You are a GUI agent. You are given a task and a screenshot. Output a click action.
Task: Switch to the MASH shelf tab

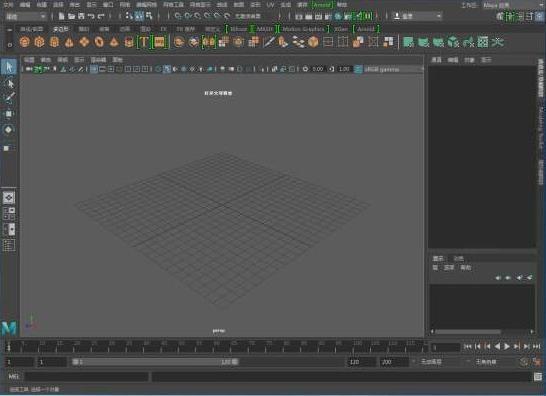click(x=265, y=29)
